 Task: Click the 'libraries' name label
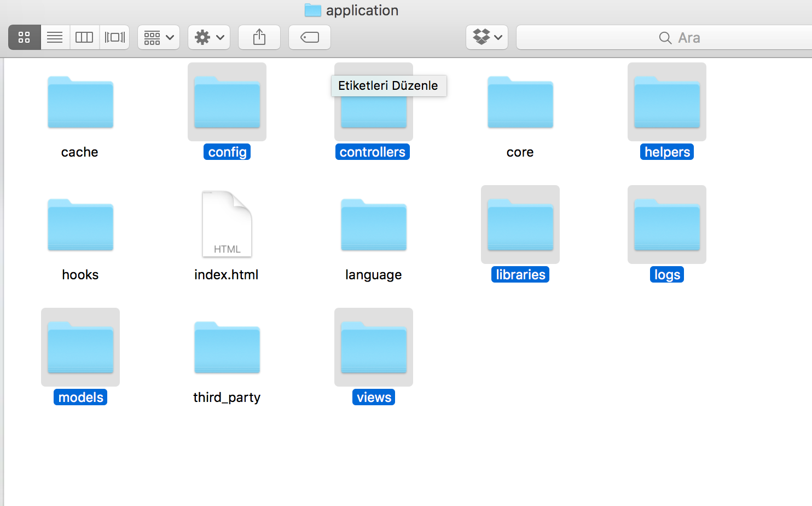pos(520,275)
